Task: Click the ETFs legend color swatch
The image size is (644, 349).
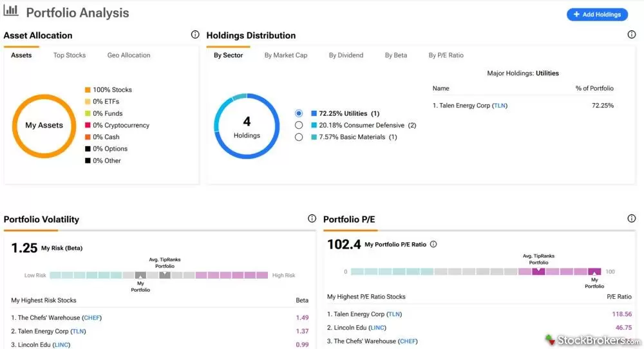Action: click(x=88, y=101)
